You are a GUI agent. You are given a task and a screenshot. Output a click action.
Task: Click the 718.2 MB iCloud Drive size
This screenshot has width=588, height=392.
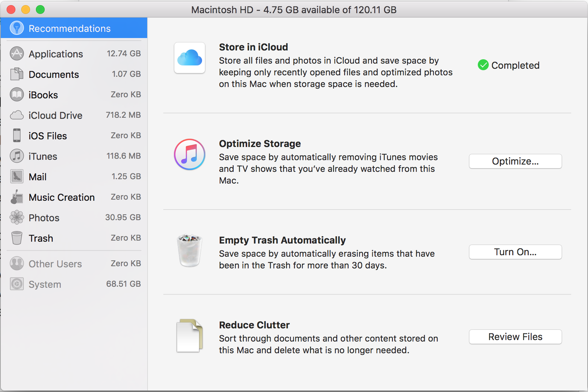point(123,115)
